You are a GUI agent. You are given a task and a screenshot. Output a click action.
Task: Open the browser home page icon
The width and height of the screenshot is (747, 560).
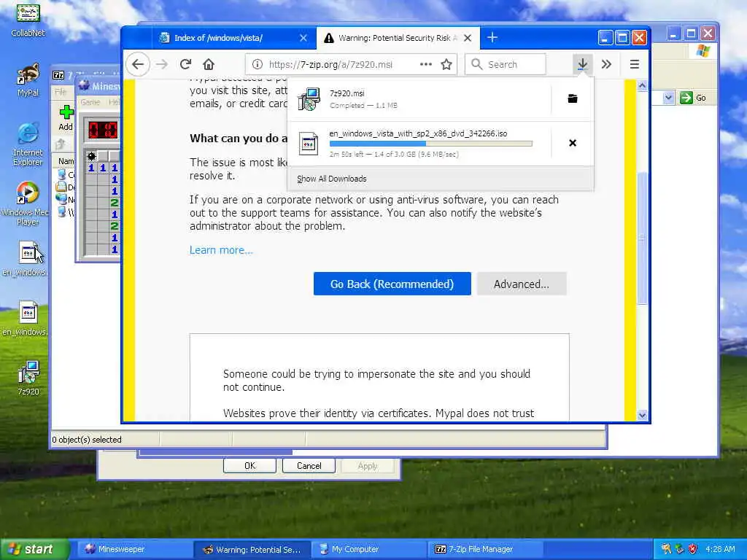tap(209, 64)
